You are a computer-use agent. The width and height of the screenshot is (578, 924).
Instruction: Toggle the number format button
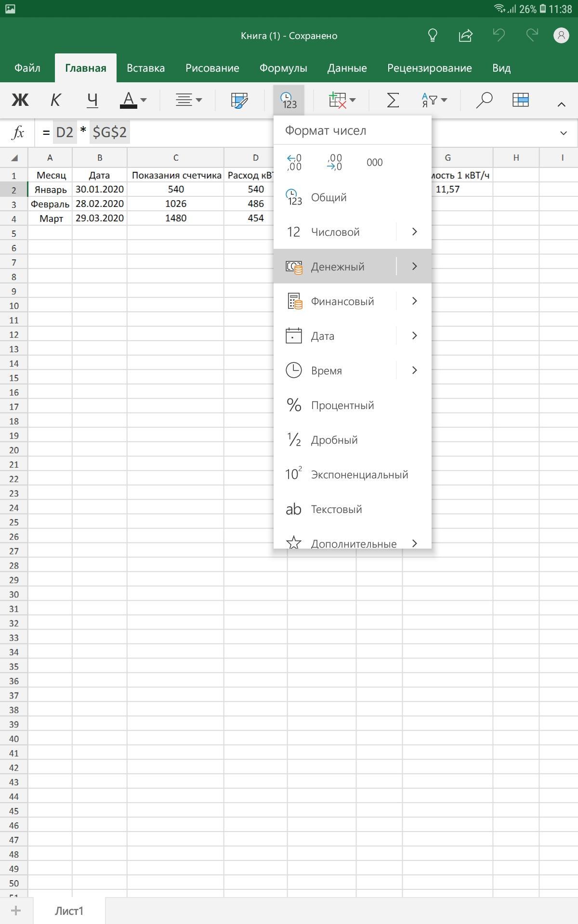point(289,100)
